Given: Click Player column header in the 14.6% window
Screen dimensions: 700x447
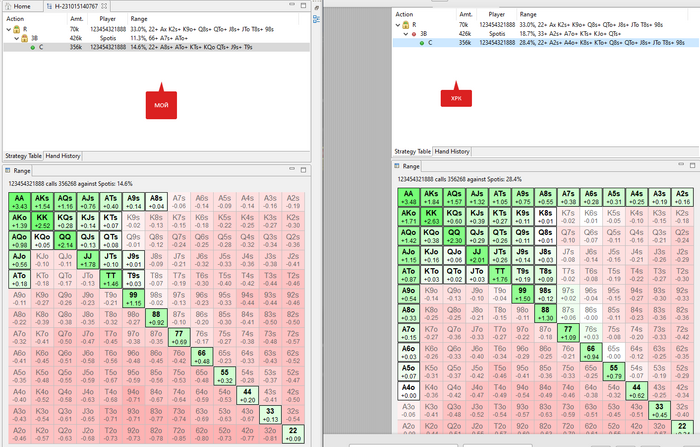Looking at the screenshot, I should tap(108, 19).
